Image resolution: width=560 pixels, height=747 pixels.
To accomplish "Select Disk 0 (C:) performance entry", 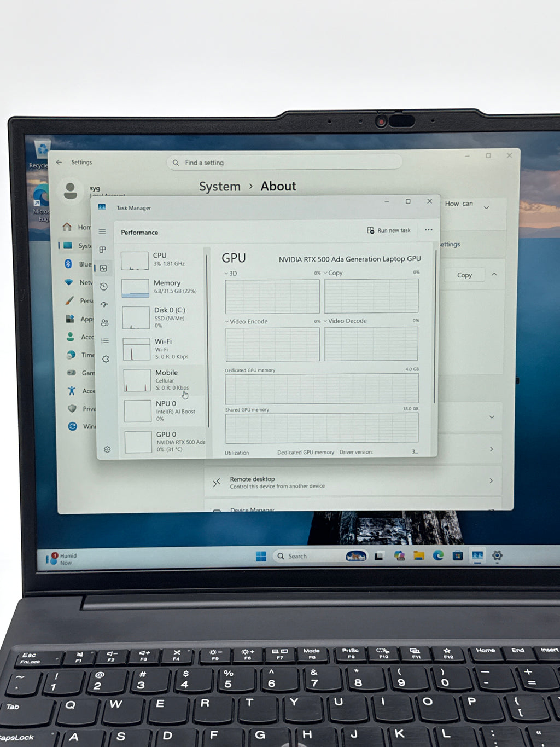I will click(162, 317).
